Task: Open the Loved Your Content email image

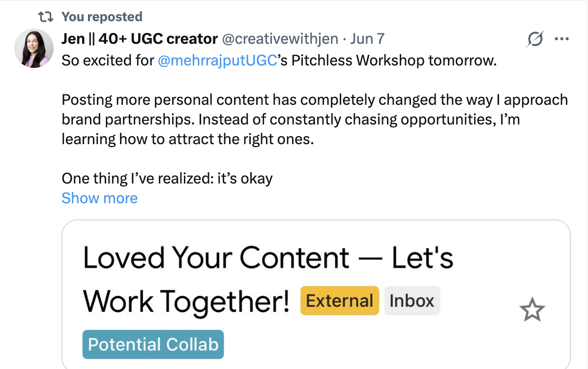Action: 316,295
